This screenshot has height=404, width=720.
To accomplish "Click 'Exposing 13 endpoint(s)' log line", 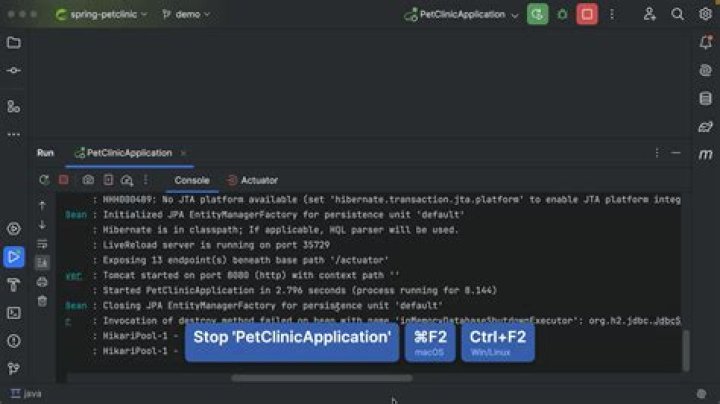I will click(x=246, y=260).
